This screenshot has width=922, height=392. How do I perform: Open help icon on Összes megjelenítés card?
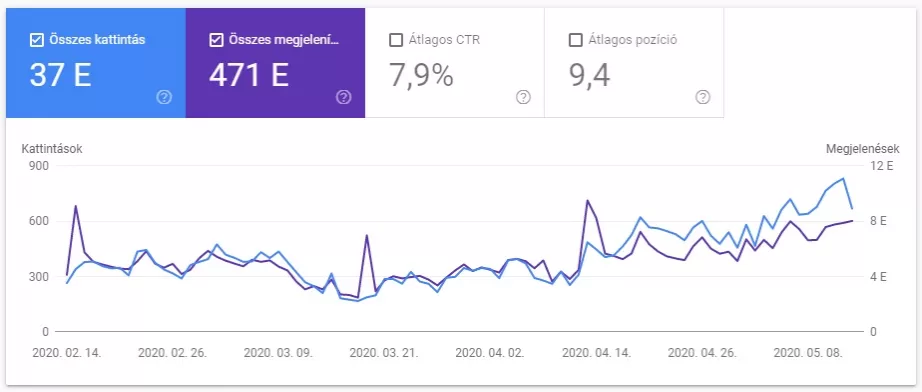[344, 98]
